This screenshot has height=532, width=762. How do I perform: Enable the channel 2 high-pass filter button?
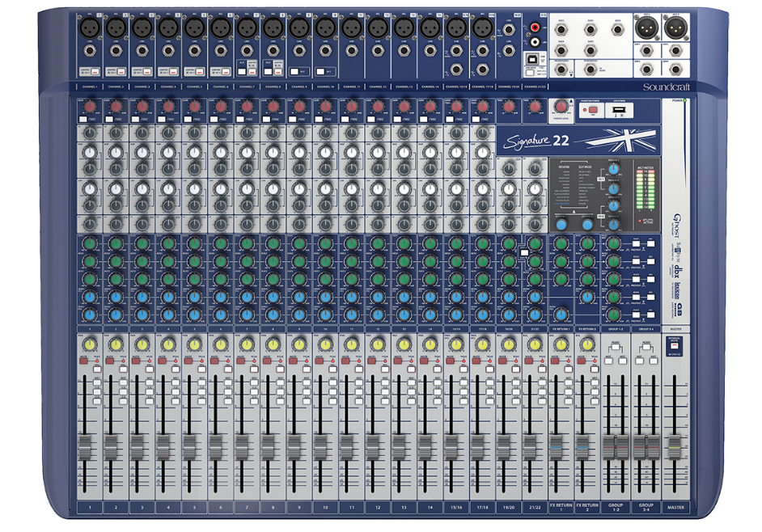pos(109,120)
